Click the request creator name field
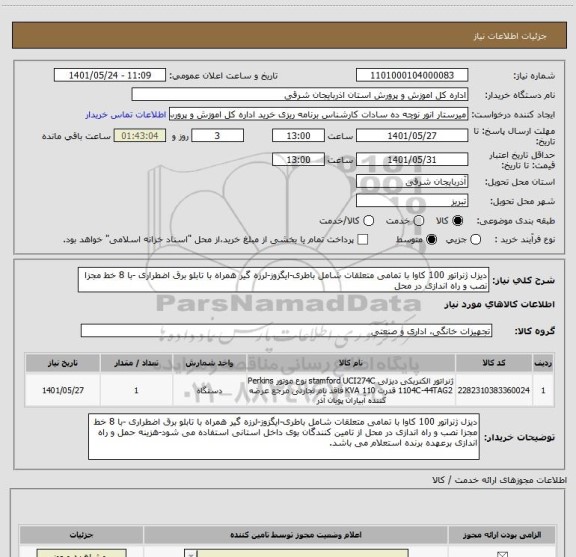Viewport: 576px width, 557px height. click(x=318, y=114)
